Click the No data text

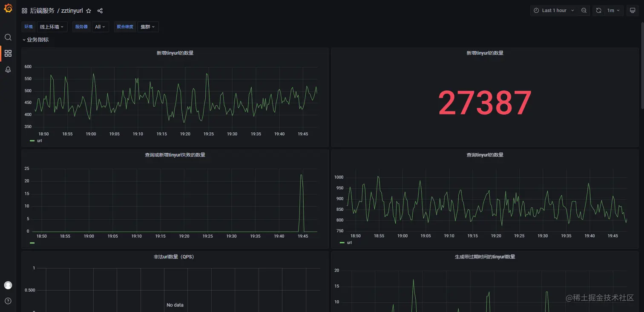coord(175,305)
